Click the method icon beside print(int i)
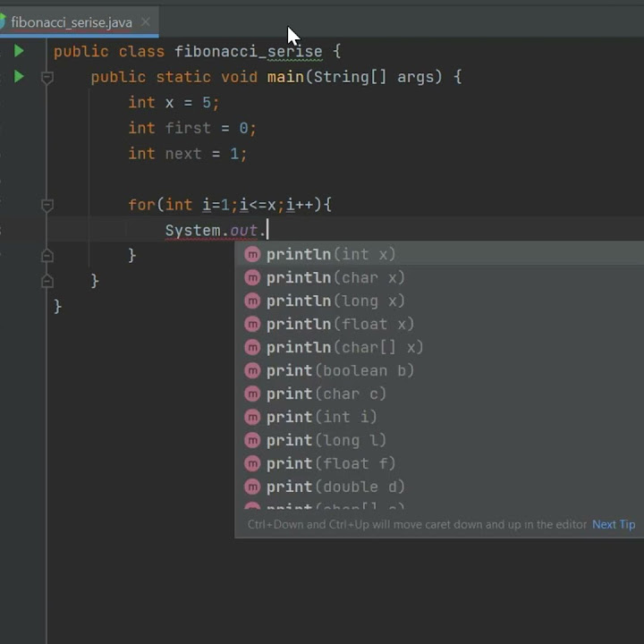Screen dimensions: 644x644 252,418
